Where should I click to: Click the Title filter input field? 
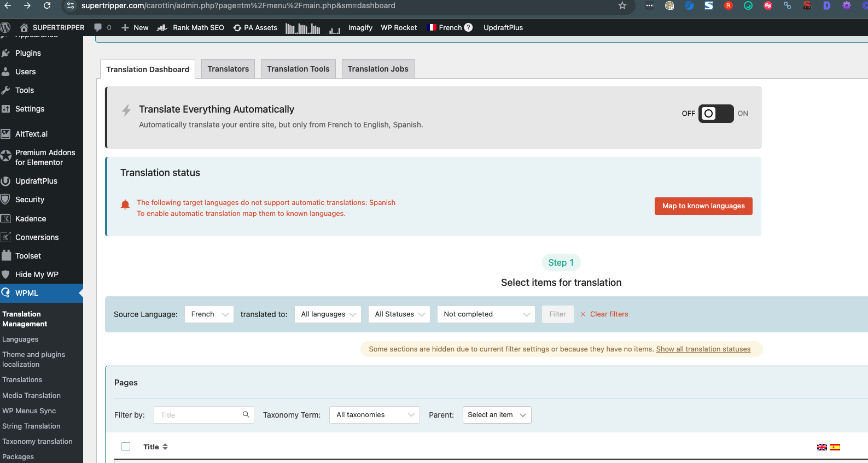[x=204, y=415]
